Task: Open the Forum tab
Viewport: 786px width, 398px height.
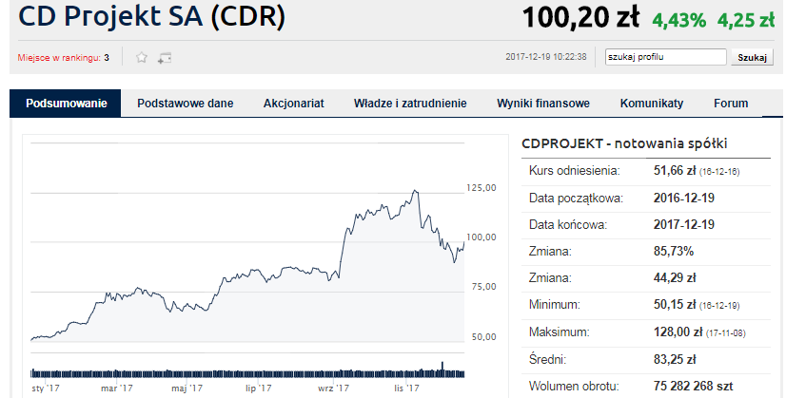Action: [x=731, y=103]
